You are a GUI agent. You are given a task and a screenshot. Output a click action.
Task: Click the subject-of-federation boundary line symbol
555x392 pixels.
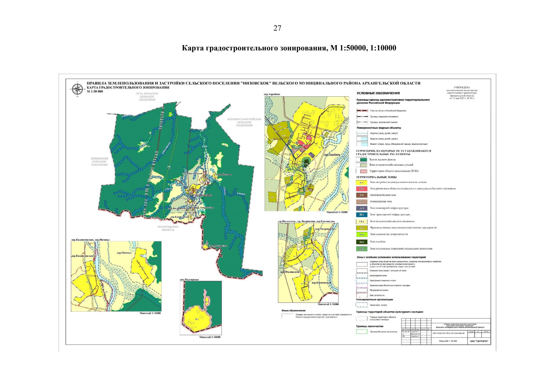pyautogui.click(x=362, y=111)
